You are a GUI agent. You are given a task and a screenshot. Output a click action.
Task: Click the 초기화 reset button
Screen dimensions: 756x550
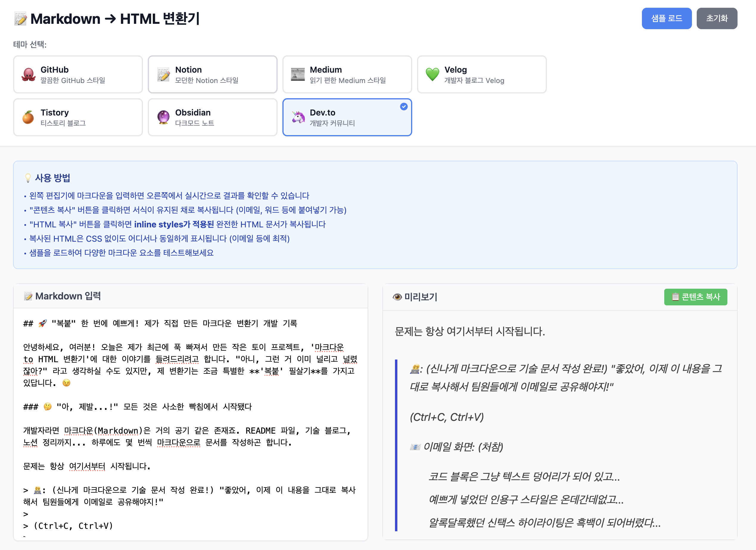[717, 18]
